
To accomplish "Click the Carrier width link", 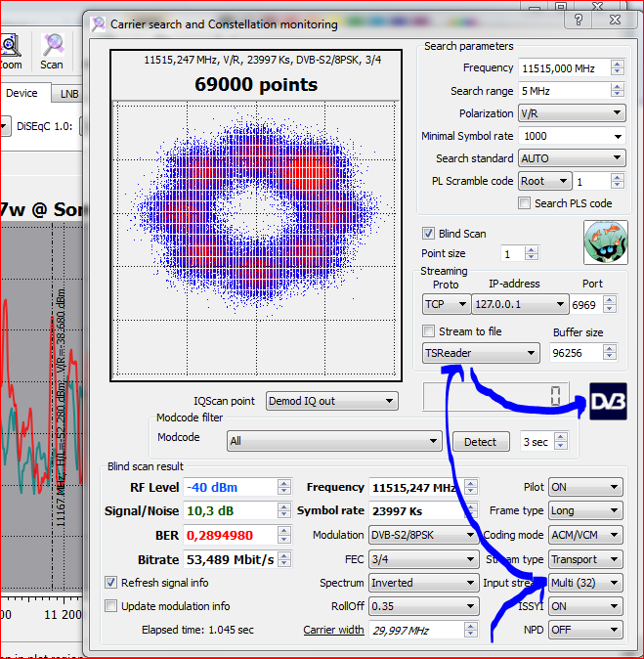I will [333, 630].
